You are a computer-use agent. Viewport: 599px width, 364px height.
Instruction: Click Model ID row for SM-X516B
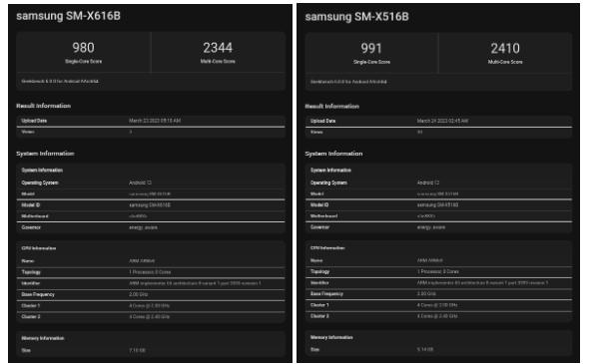coord(438,205)
